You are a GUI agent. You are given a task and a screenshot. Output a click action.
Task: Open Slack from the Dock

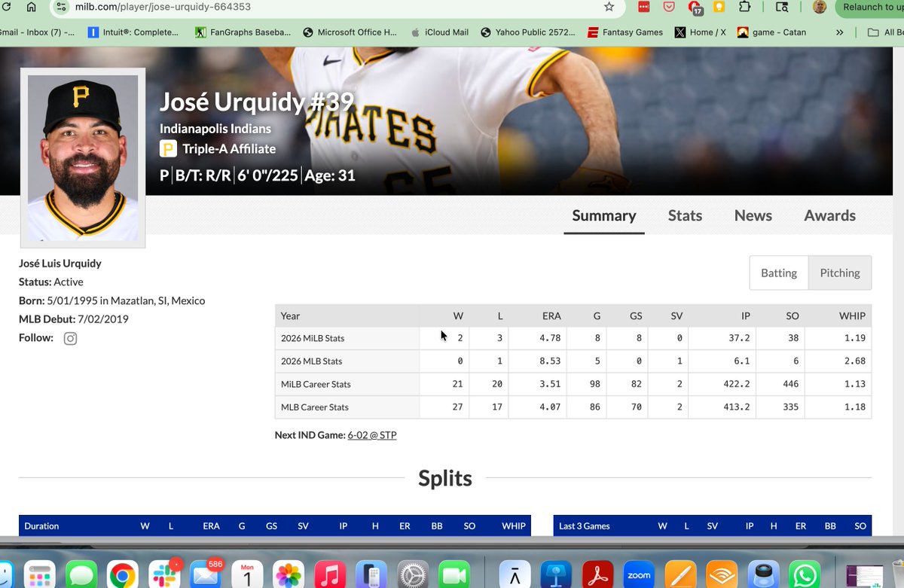coord(163,575)
